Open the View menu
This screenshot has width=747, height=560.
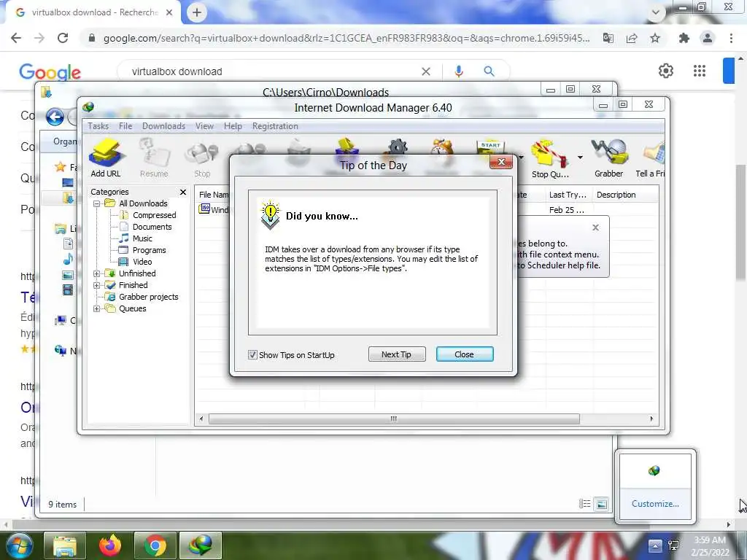tap(204, 126)
